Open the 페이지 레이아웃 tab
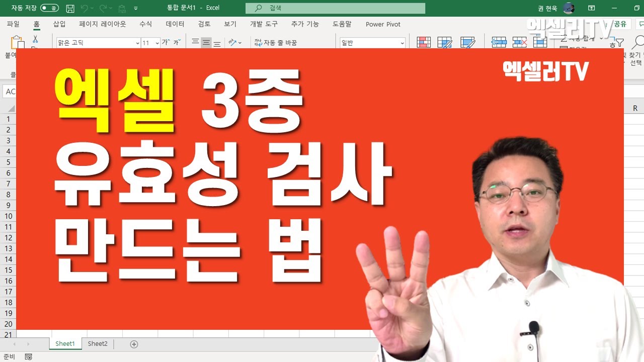644x362 pixels. click(x=103, y=24)
